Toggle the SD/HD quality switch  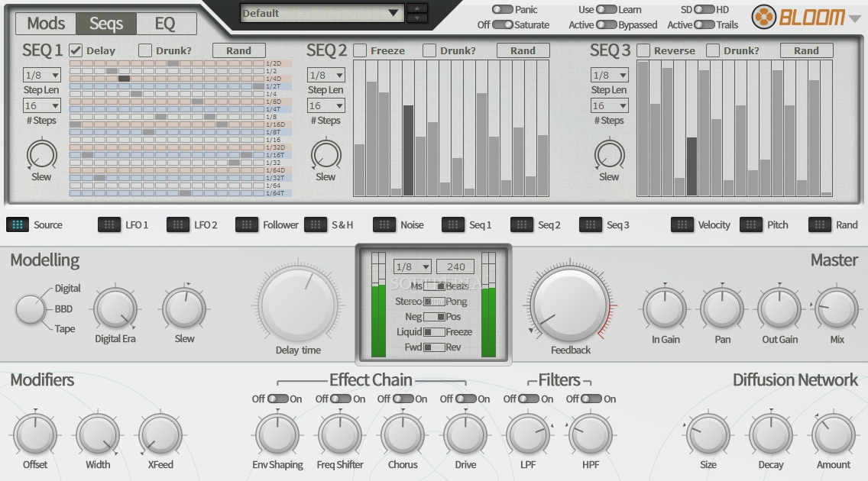[x=704, y=9]
